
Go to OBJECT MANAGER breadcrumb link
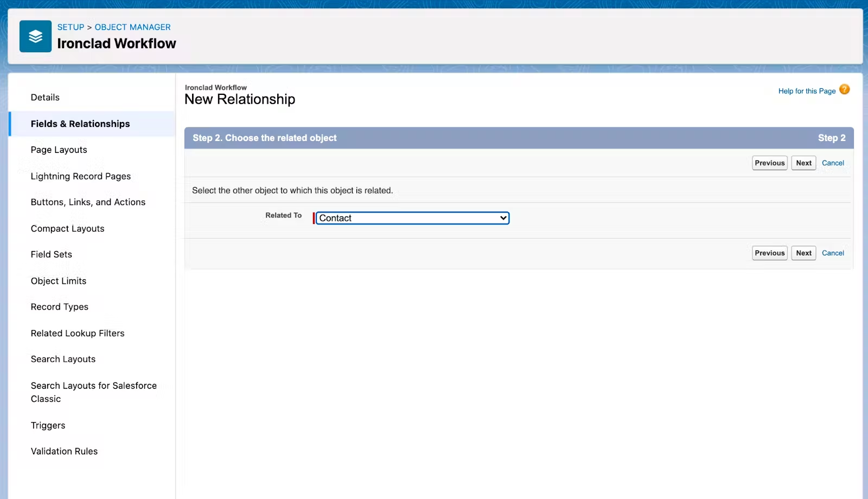tap(133, 27)
